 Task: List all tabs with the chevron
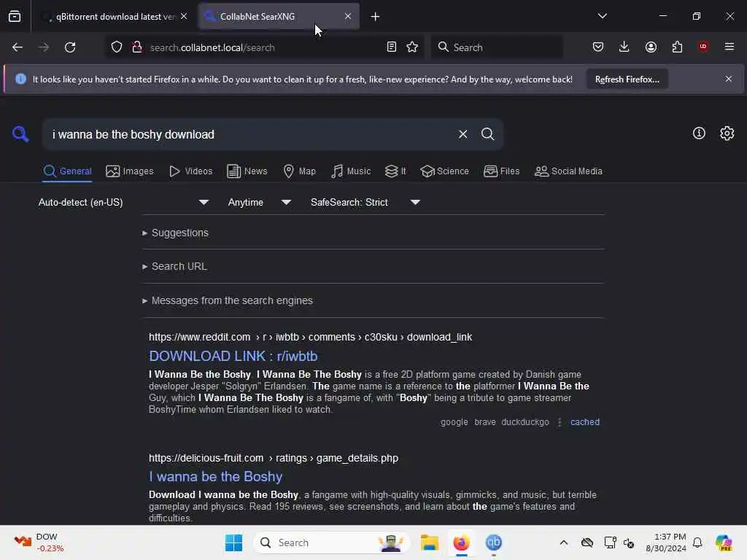point(603,16)
